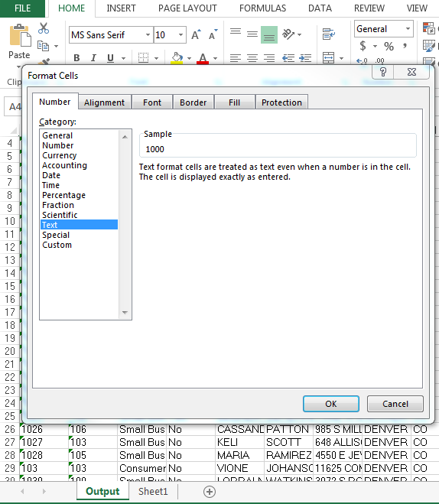Toggle center horizontal alignment
Viewport: 439px width, 504px height.
click(252, 58)
